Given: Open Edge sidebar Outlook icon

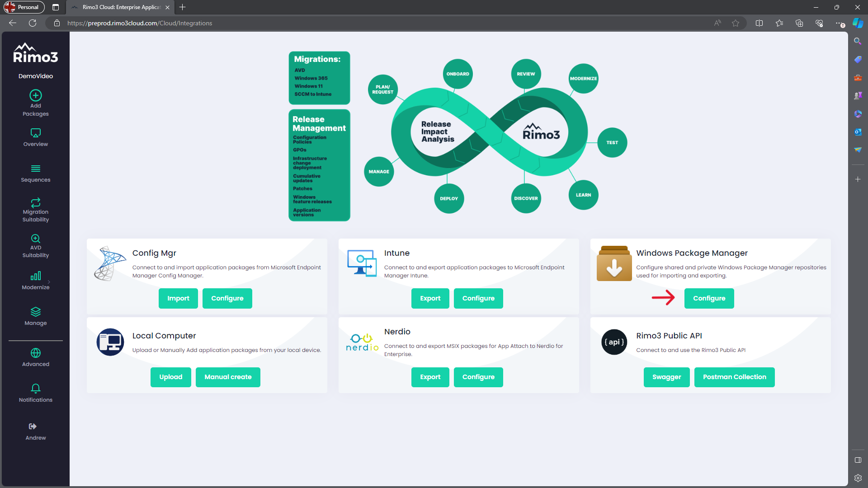Looking at the screenshot, I should point(858,131).
